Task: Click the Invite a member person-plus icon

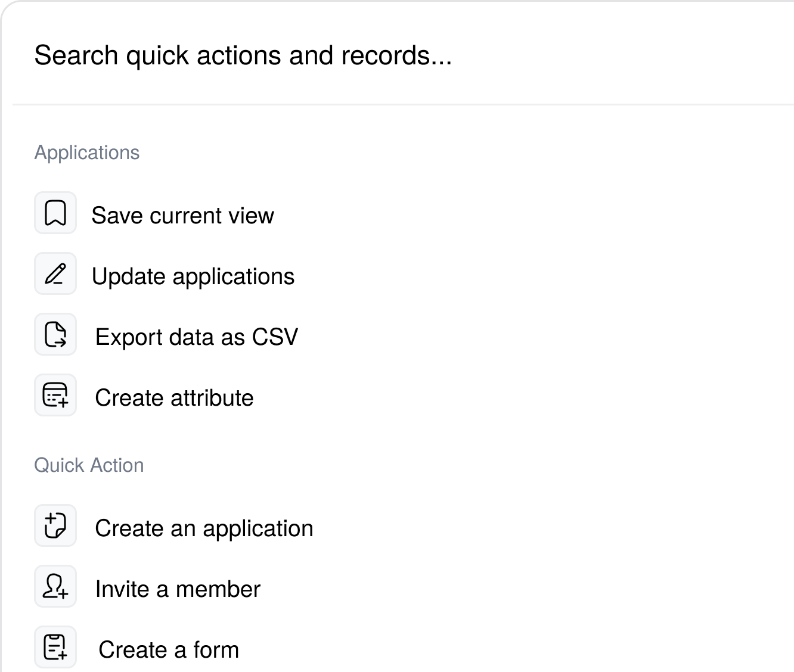Action: click(55, 587)
